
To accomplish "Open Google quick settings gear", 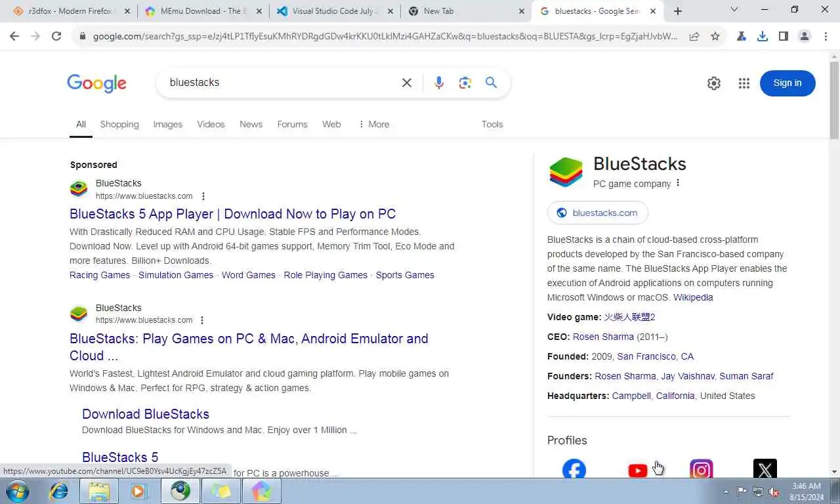I will [x=714, y=83].
